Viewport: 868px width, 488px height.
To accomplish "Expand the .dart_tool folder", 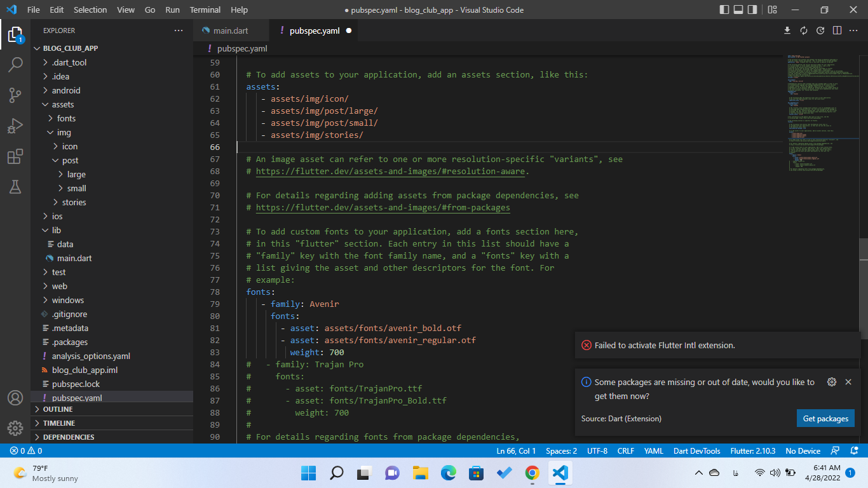I will point(112,62).
